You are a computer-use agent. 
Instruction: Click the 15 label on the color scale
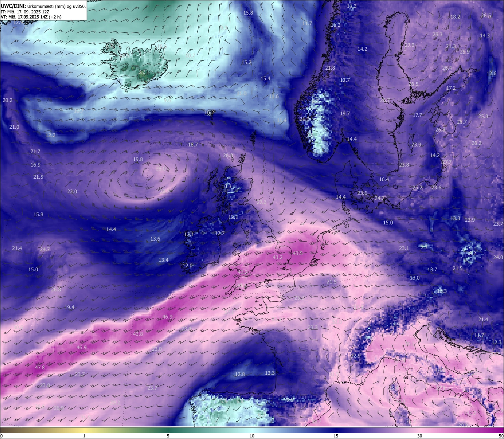[336, 436]
